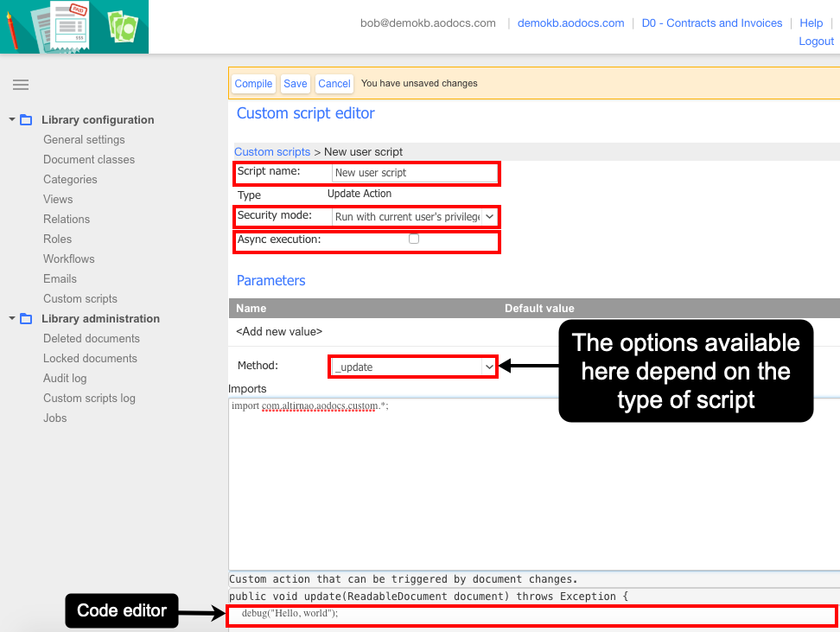
Task: Open the hamburger menu icon
Action: pos(21,85)
